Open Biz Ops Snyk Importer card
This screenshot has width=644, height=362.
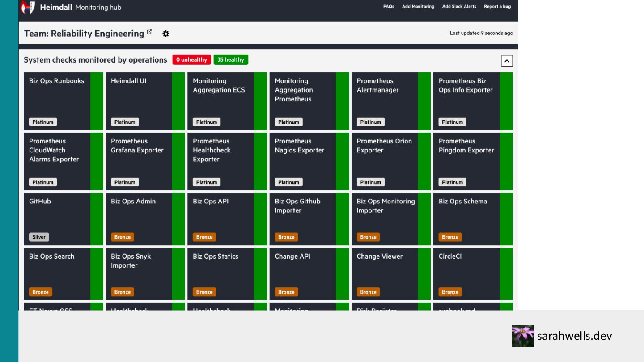pos(145,274)
